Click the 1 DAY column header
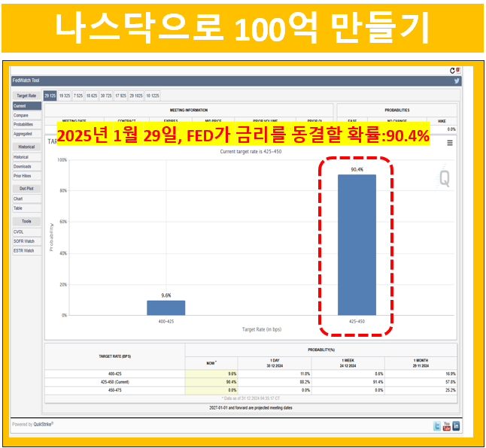The width and height of the screenshot is (486, 448). [x=275, y=363]
